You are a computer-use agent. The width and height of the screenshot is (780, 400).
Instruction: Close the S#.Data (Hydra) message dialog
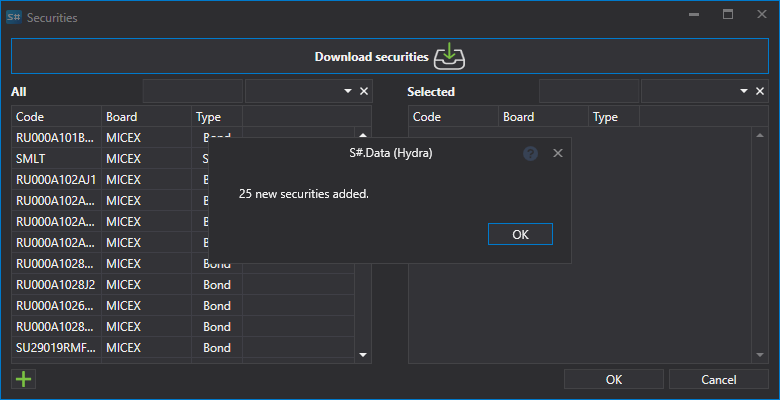(x=558, y=153)
